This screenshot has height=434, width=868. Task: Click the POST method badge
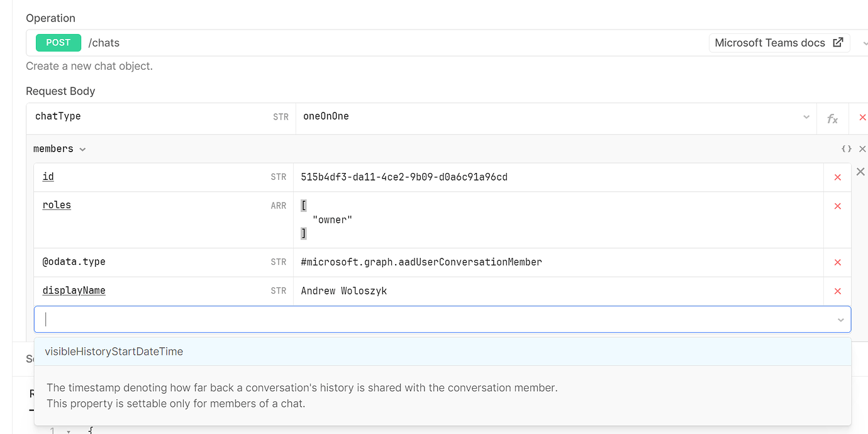click(58, 43)
